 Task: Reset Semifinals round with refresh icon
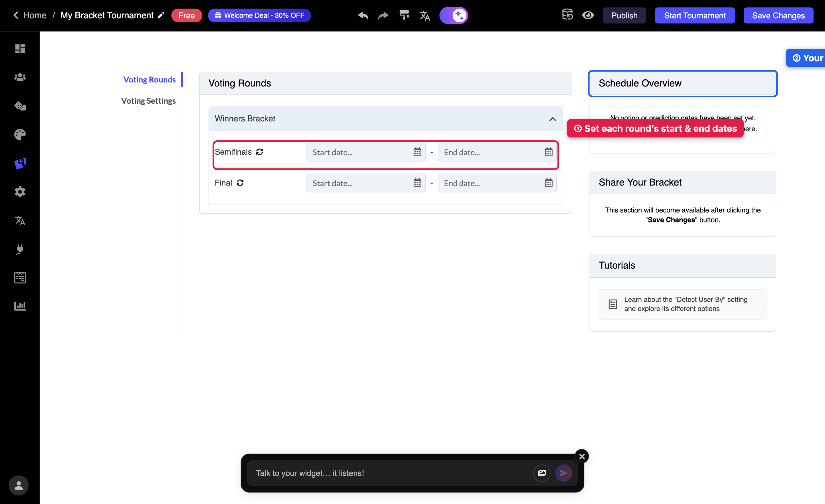tap(260, 152)
